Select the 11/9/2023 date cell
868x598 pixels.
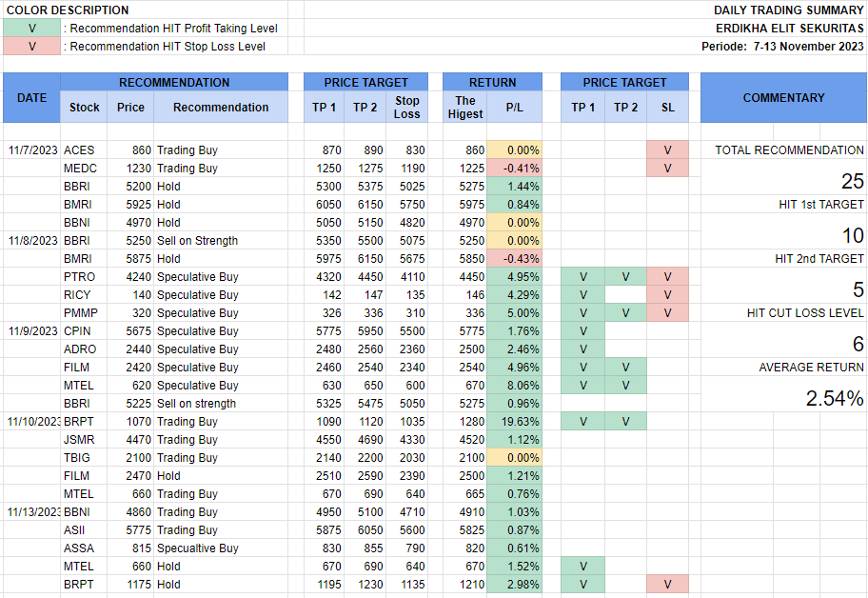pyautogui.click(x=32, y=331)
